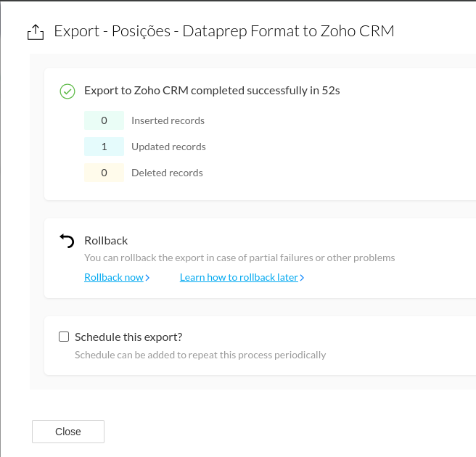Click the green success checkmark icon
This screenshot has width=476, height=457.
67,91
